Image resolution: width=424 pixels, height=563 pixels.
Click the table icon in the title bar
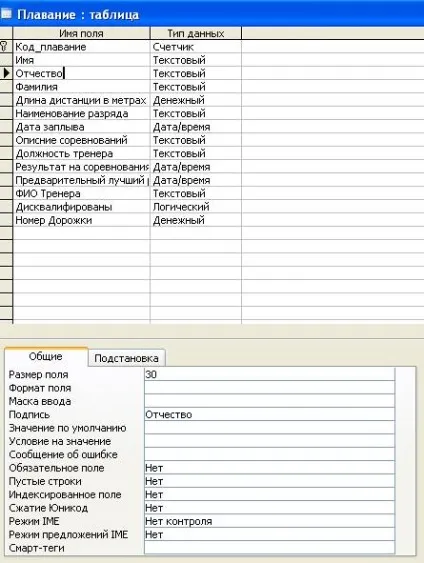click(6, 14)
